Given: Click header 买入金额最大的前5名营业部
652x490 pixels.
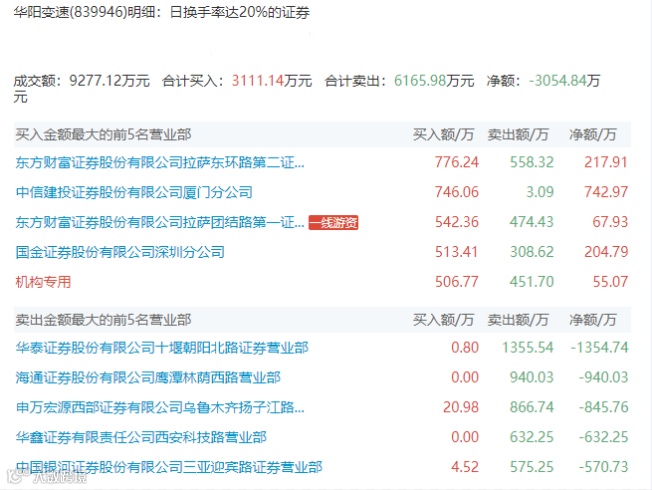Looking at the screenshot, I should point(103,134).
